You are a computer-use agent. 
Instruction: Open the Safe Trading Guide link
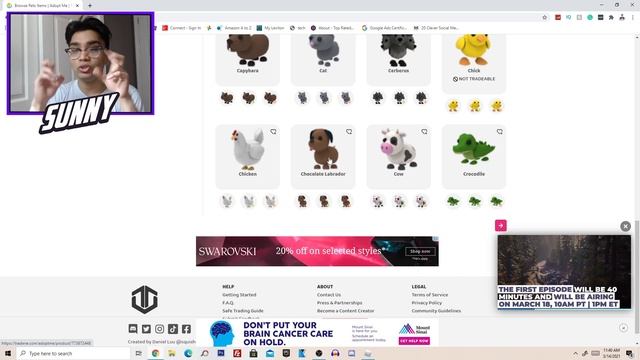click(x=243, y=311)
